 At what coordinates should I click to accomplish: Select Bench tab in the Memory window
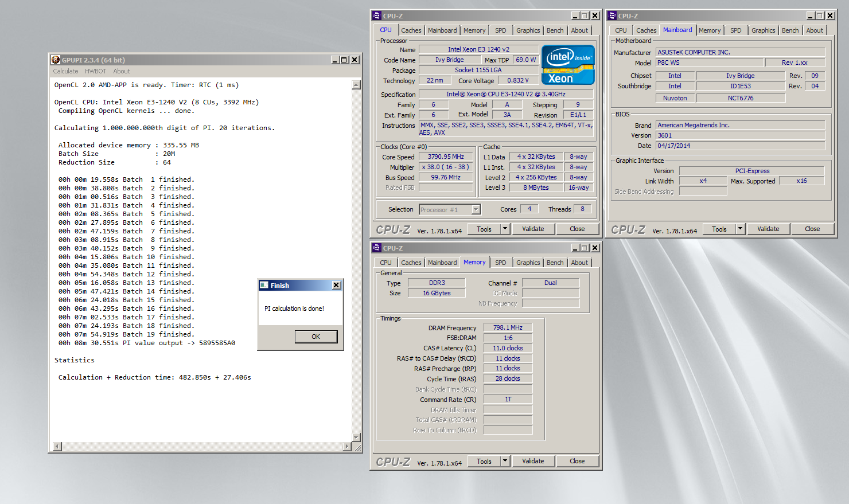pos(555,263)
